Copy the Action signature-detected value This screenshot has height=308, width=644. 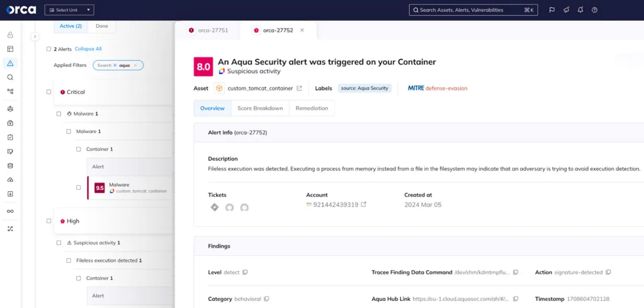pos(608,272)
